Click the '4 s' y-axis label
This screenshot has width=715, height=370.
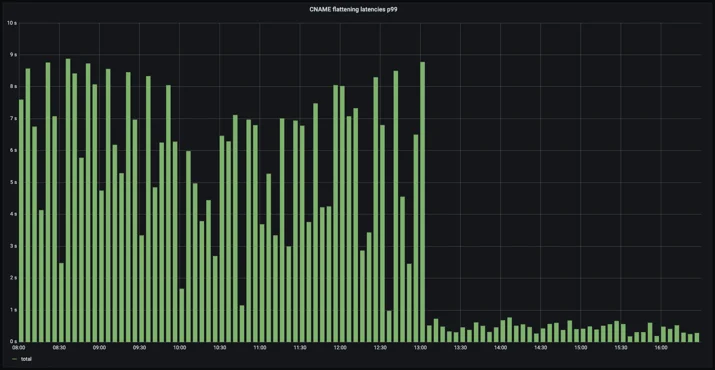click(x=14, y=214)
